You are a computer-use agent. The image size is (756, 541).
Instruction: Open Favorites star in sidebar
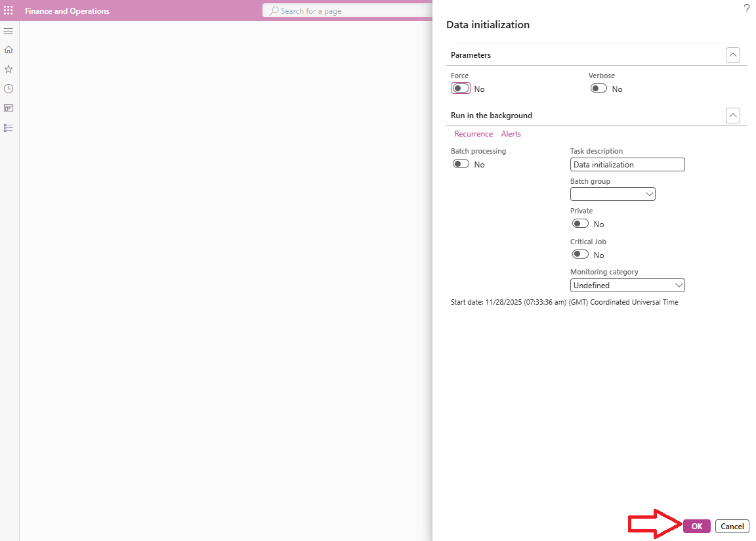click(9, 69)
